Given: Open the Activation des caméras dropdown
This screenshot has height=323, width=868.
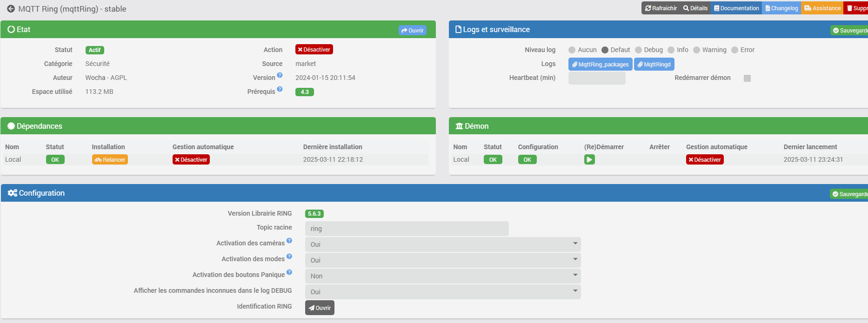Looking at the screenshot, I should pos(443,244).
